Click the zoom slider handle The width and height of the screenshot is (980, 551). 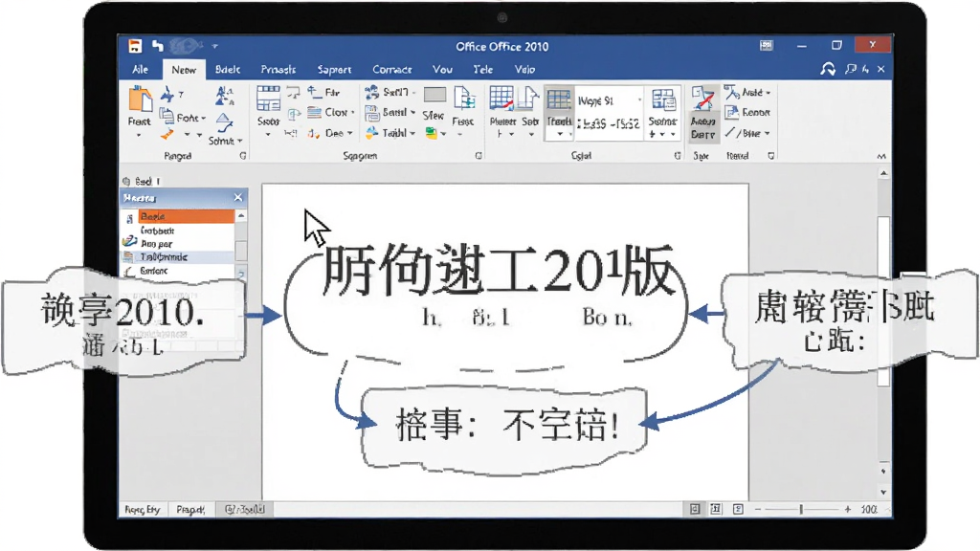pyautogui.click(x=801, y=510)
